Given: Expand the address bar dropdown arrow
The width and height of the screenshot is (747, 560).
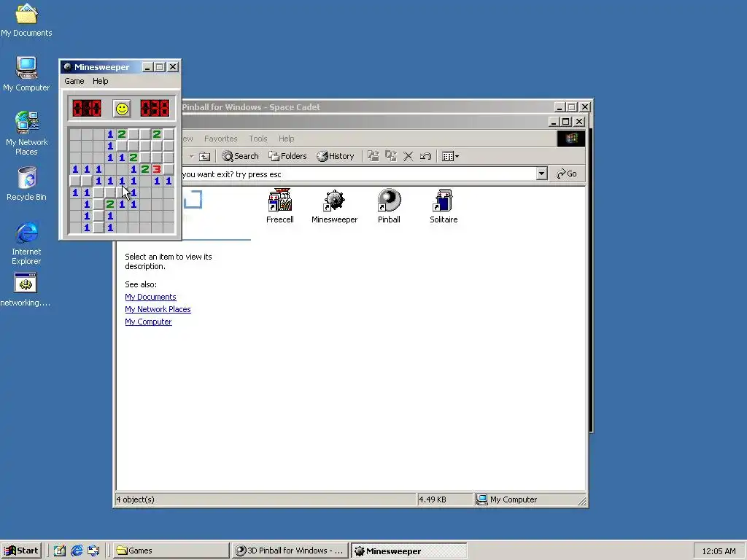Looking at the screenshot, I should (541, 174).
